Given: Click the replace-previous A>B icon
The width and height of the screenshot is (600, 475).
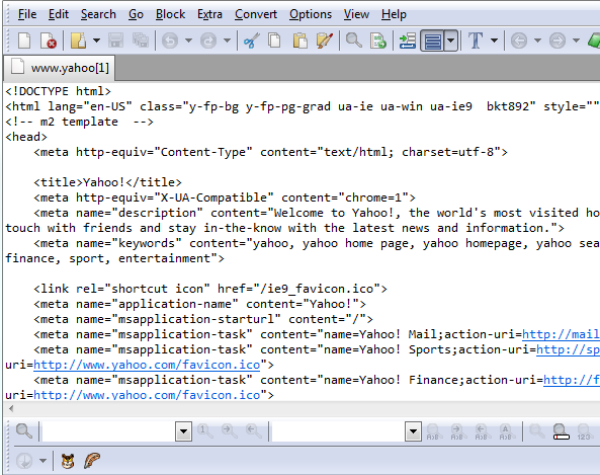Looking at the screenshot, I should 481,432.
